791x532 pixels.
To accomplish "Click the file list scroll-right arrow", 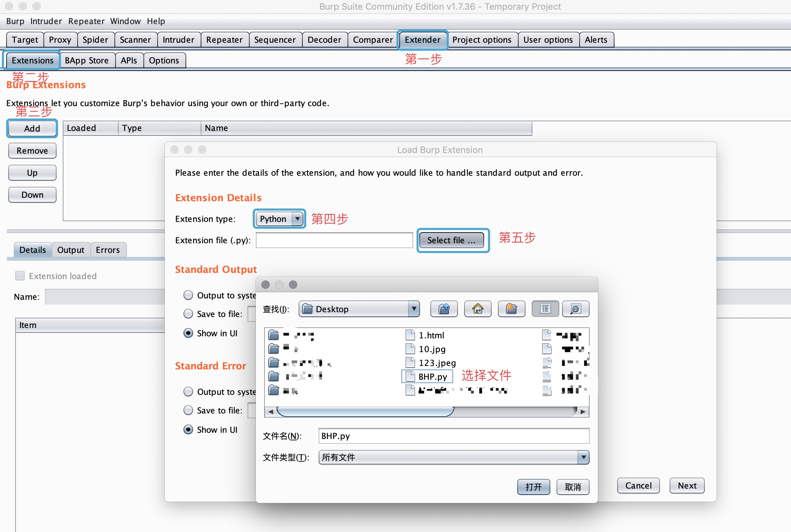I will coord(583,411).
